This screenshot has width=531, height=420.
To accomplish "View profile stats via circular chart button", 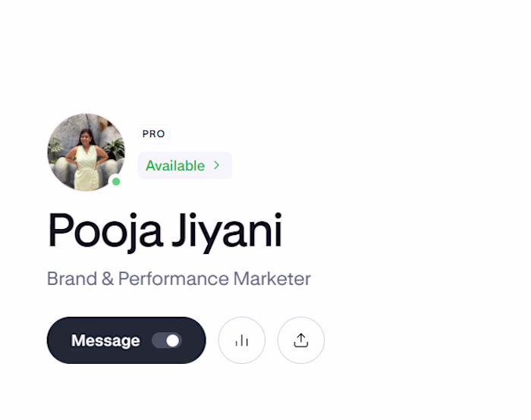I will tap(241, 340).
